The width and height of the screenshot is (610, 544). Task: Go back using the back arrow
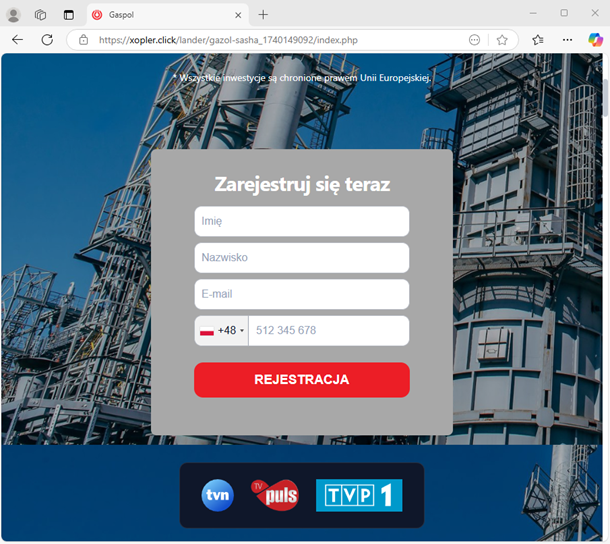coord(17,40)
